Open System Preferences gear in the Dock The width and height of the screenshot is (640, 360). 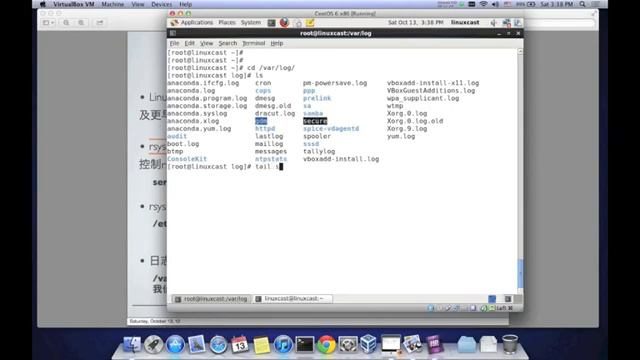coord(348,344)
